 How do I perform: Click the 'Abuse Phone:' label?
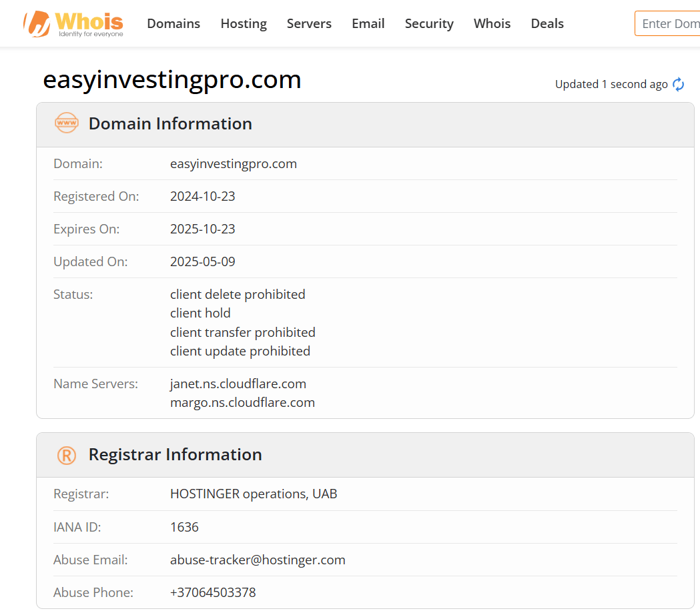click(x=93, y=592)
